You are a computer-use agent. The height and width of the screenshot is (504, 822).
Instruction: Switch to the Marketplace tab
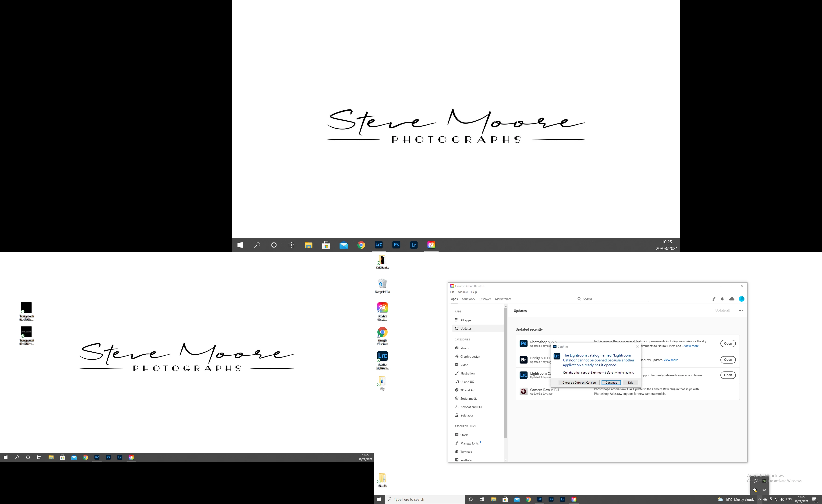(503, 299)
